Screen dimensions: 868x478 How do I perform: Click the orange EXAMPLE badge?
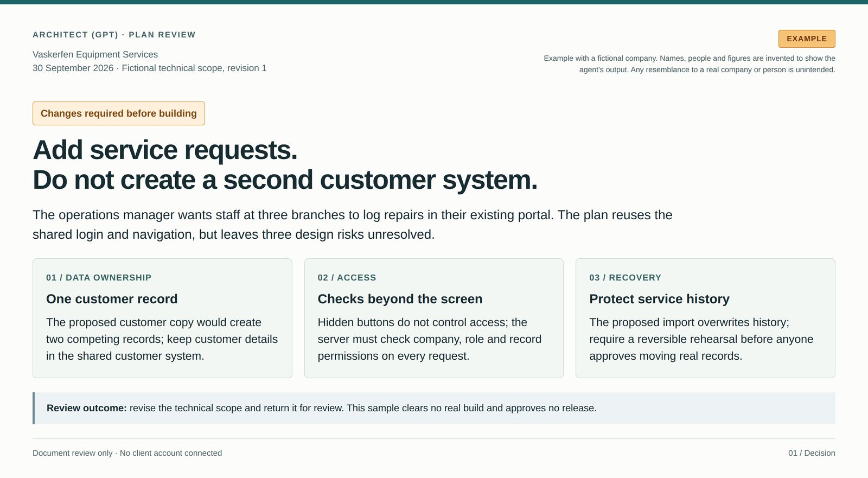807,39
